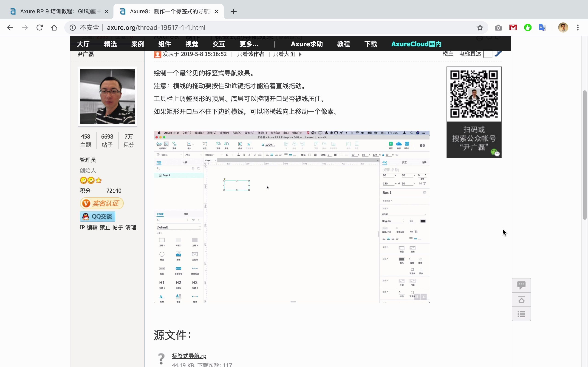This screenshot has height=367, width=588.
Task: Open 更多 dropdown in top navigation bar
Action: [248, 44]
